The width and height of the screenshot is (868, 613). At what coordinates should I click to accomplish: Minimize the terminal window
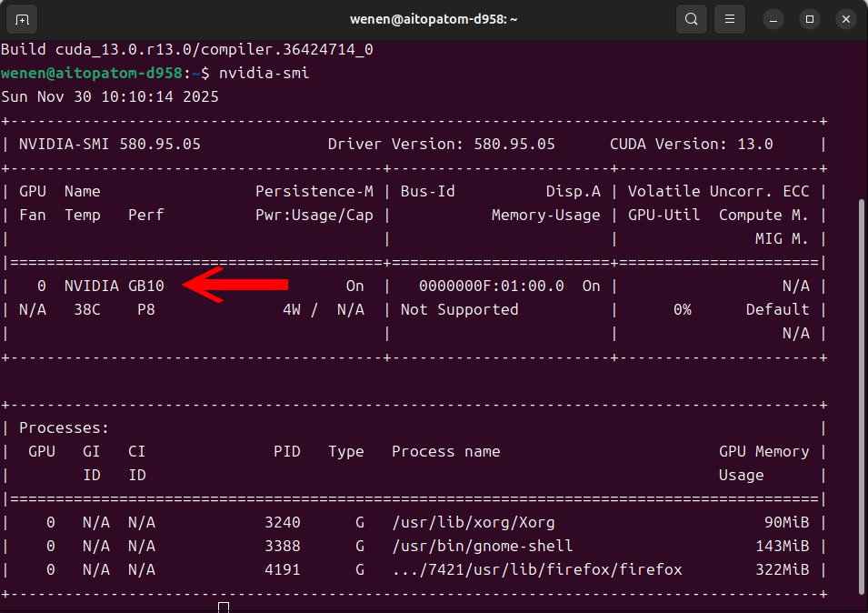pyautogui.click(x=773, y=19)
